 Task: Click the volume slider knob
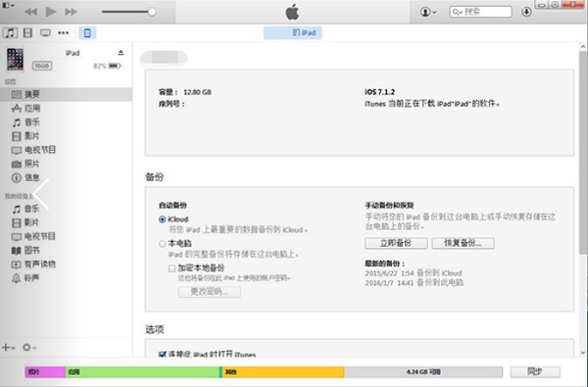point(152,12)
